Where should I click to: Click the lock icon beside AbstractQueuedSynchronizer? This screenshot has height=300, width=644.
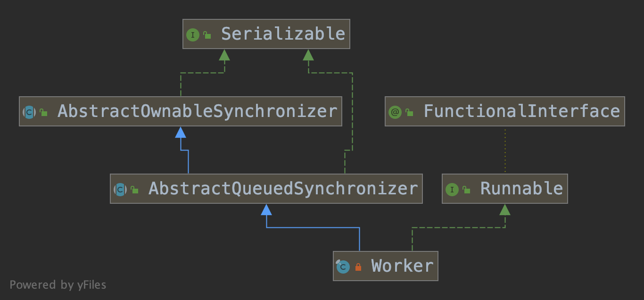pyautogui.click(x=134, y=190)
